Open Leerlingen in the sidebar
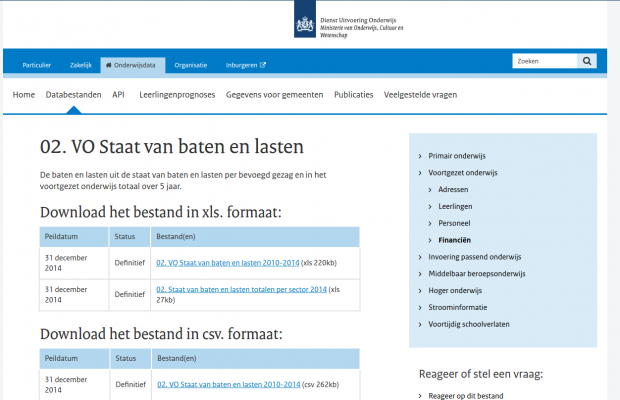The height and width of the screenshot is (400, 620). pyautogui.click(x=455, y=206)
